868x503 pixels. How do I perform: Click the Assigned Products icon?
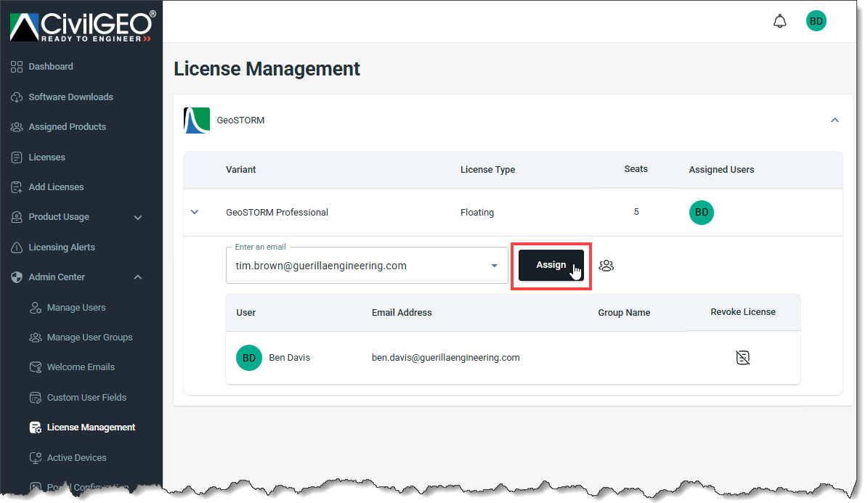(x=16, y=126)
